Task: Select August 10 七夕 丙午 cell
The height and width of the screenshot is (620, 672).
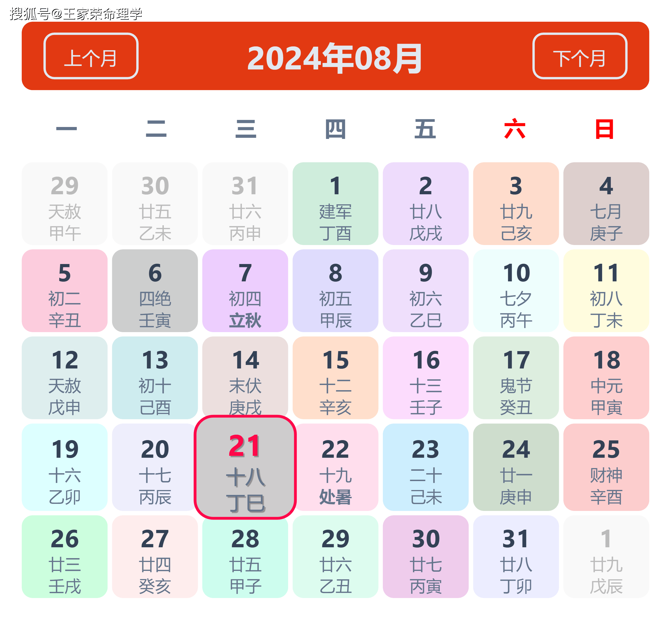Action: point(516,291)
